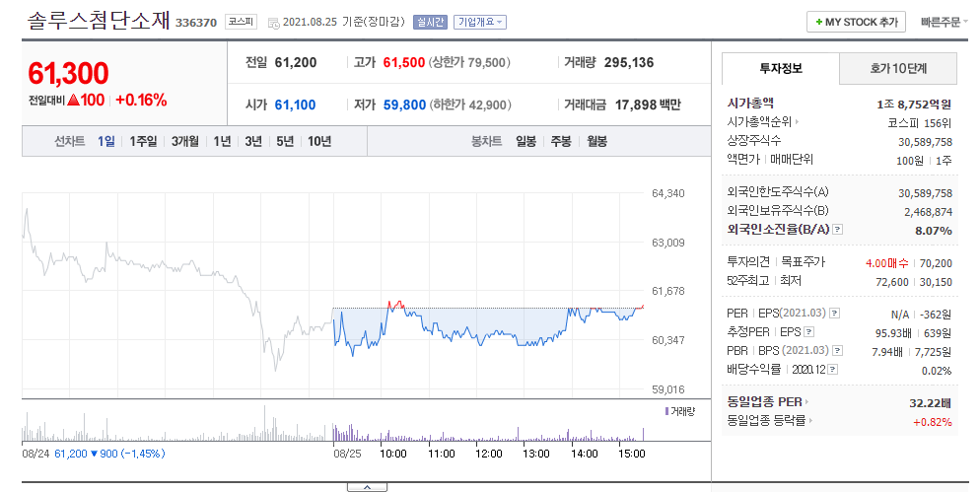This screenshot has height=492, width=980.
Task: Click the stock code 336370
Action: (x=196, y=23)
